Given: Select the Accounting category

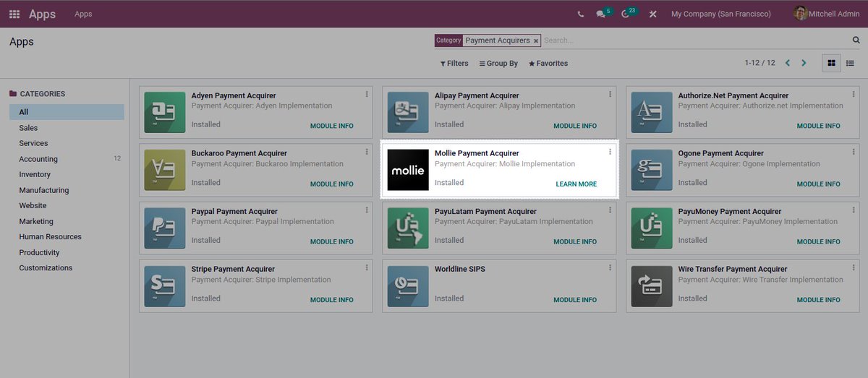Looking at the screenshot, I should 67,159.
